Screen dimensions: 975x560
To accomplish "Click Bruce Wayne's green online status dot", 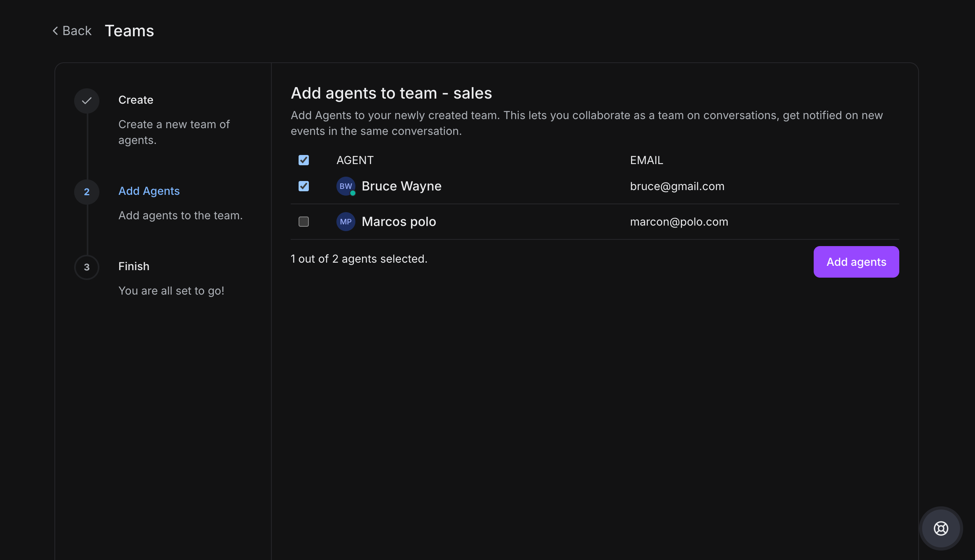I will point(353,193).
